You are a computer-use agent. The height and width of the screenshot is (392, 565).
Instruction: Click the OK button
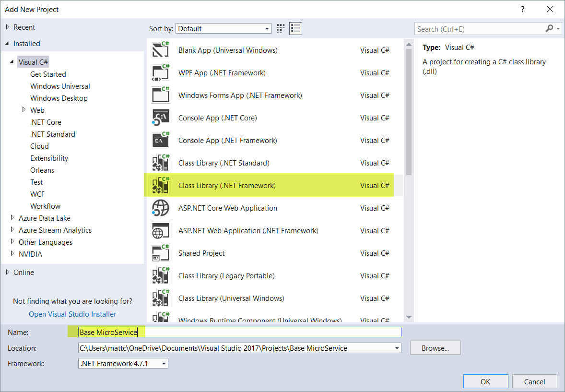pos(485,381)
